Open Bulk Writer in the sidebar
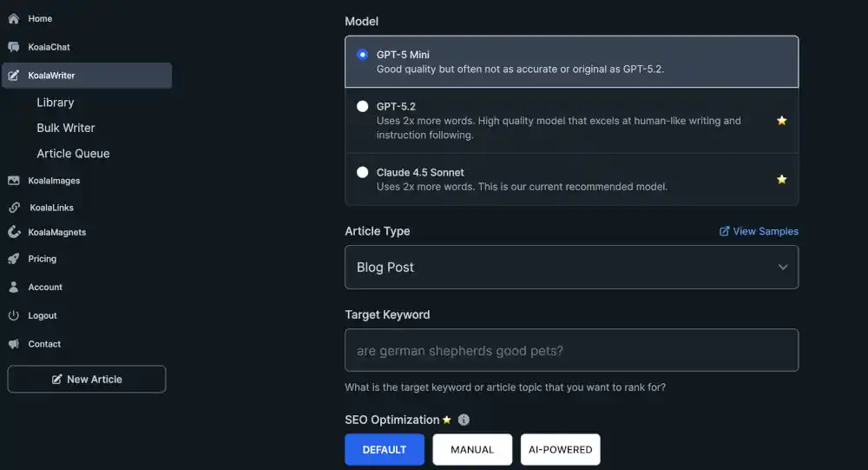Screen dimensions: 868x470 [x=66, y=128]
